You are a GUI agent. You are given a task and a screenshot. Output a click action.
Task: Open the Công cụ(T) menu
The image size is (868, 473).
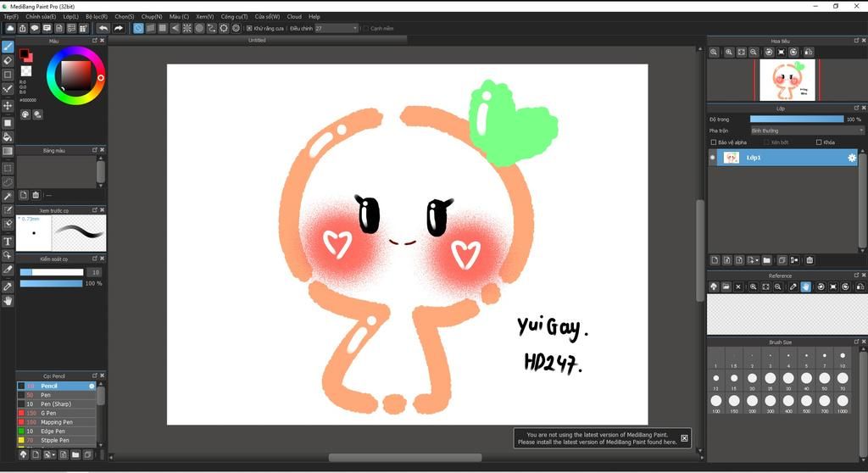click(x=234, y=17)
